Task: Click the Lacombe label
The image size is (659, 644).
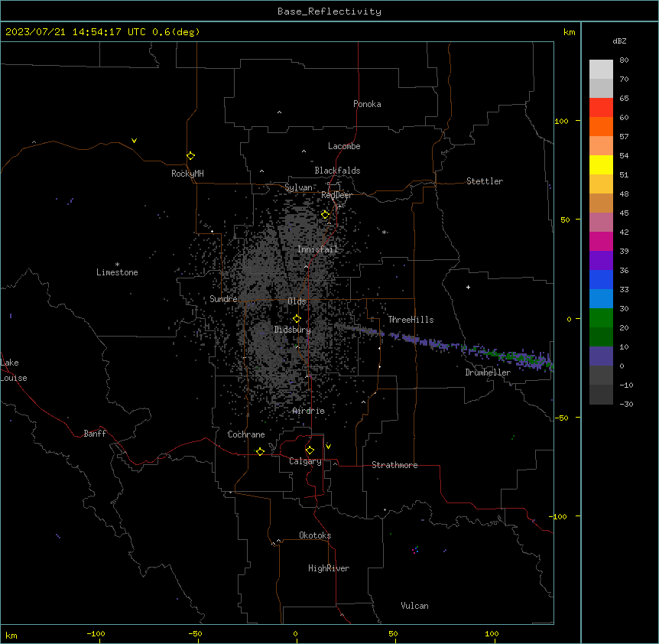Action: pos(344,146)
